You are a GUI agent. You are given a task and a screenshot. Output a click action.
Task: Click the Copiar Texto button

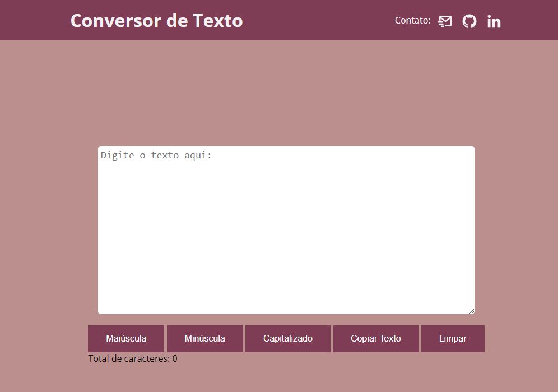376,339
